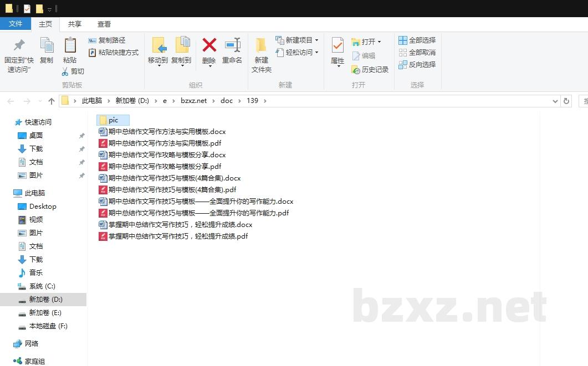Open the View ribbon tab
Screen dimensions: 588x366
point(104,24)
